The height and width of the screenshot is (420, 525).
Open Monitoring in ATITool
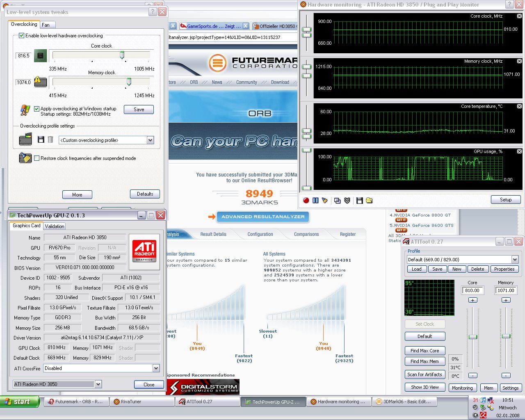click(462, 388)
